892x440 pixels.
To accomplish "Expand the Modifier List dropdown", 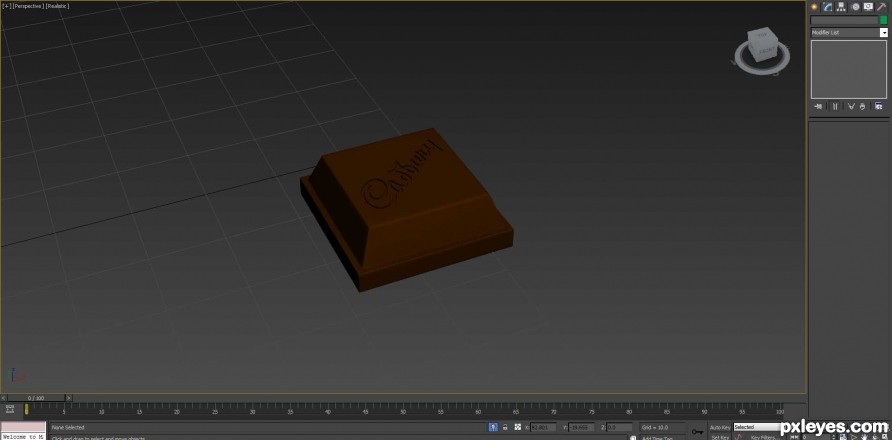I will 883,32.
